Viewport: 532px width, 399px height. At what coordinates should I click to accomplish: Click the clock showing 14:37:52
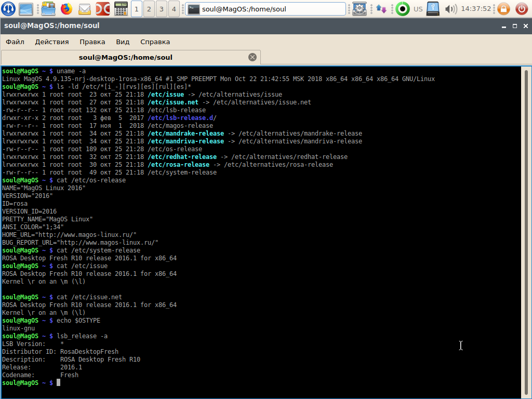476,9
